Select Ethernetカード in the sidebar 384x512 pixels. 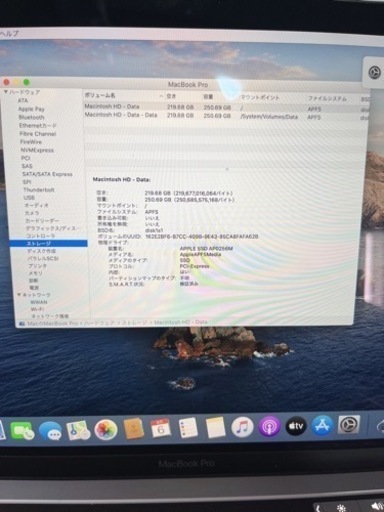pos(38,126)
